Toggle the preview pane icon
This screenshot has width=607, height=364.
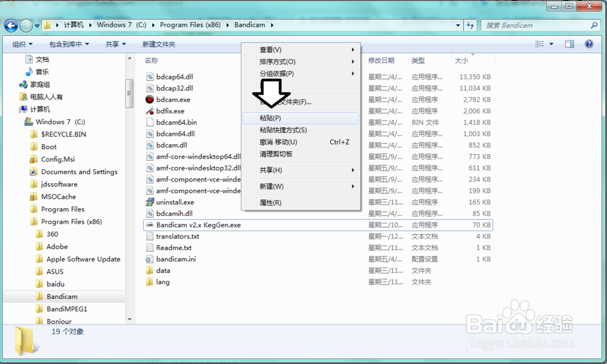[569, 44]
